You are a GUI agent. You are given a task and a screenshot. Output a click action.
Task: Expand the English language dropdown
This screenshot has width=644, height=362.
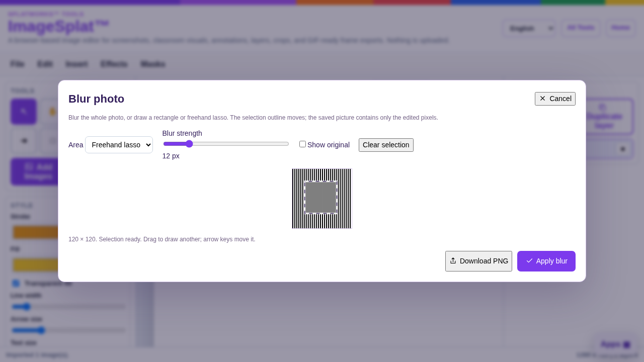click(529, 28)
